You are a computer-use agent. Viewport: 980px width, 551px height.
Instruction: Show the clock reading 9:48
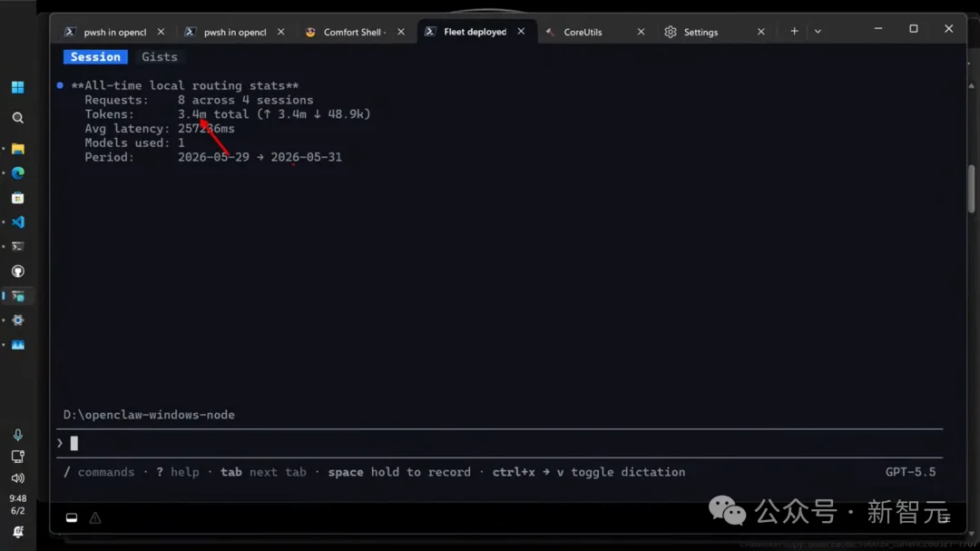click(17, 498)
